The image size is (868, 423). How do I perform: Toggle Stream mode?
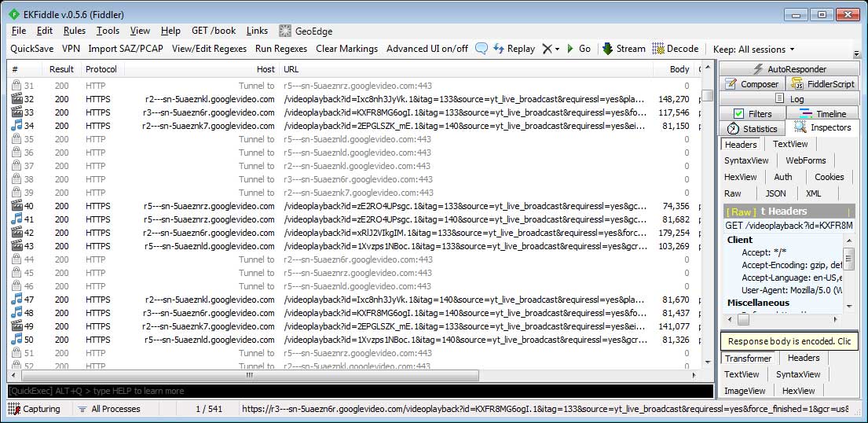pyautogui.click(x=624, y=49)
